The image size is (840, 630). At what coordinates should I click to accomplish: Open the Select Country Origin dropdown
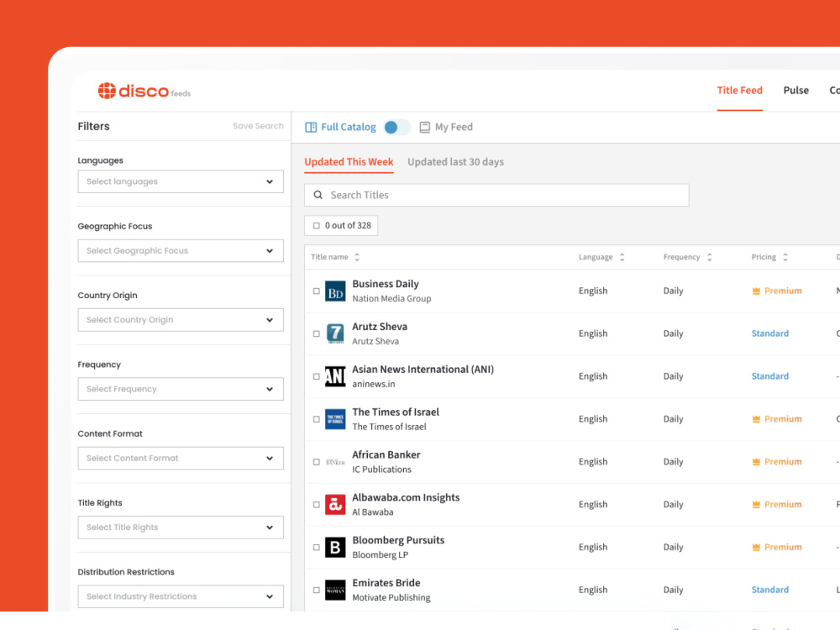pyautogui.click(x=181, y=320)
